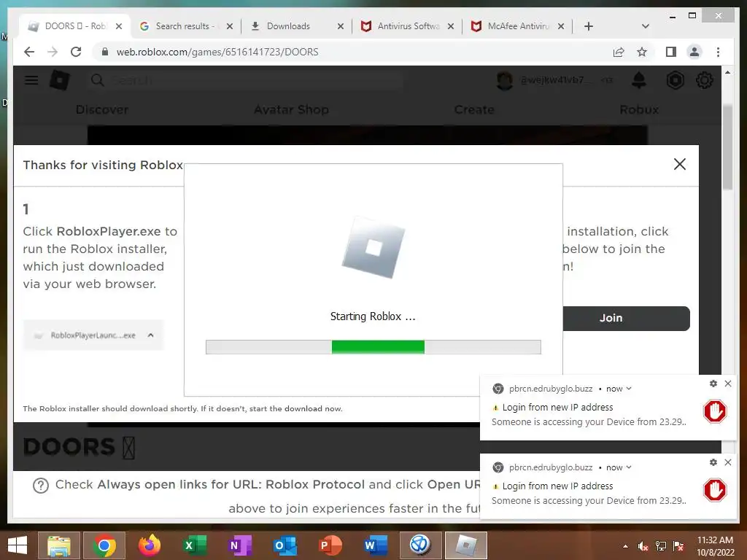This screenshot has height=560, width=747.
Task: Click the Roblox user avatar
Action: coord(505,80)
